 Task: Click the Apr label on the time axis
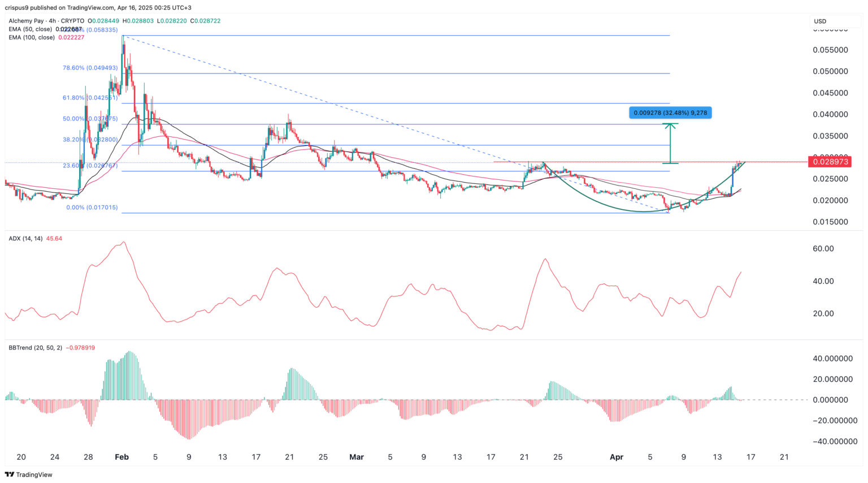pyautogui.click(x=616, y=457)
